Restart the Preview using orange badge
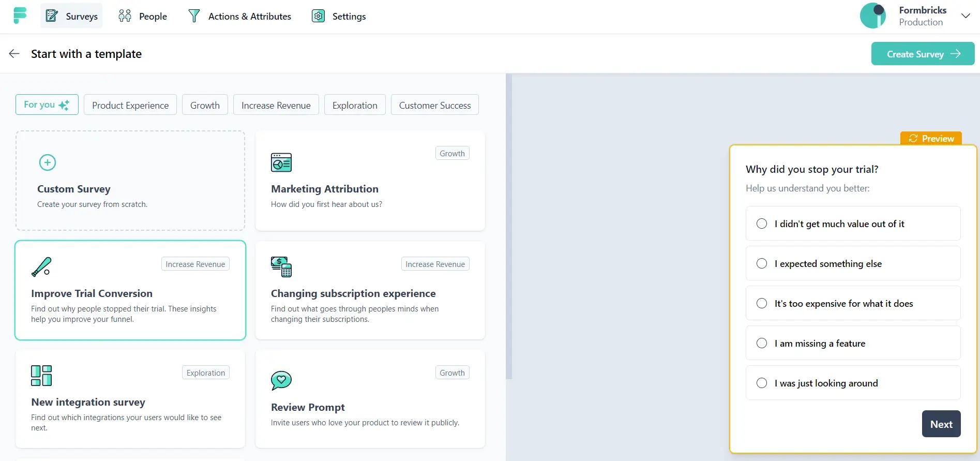This screenshot has height=461, width=980. [931, 138]
